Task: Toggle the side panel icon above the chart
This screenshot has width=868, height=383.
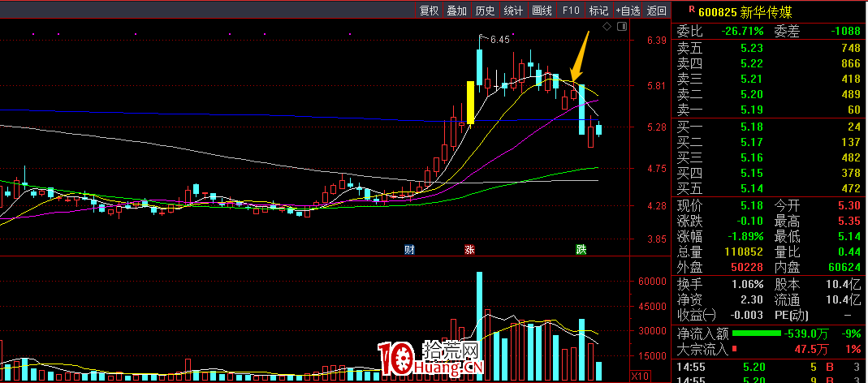Action: coord(622,26)
